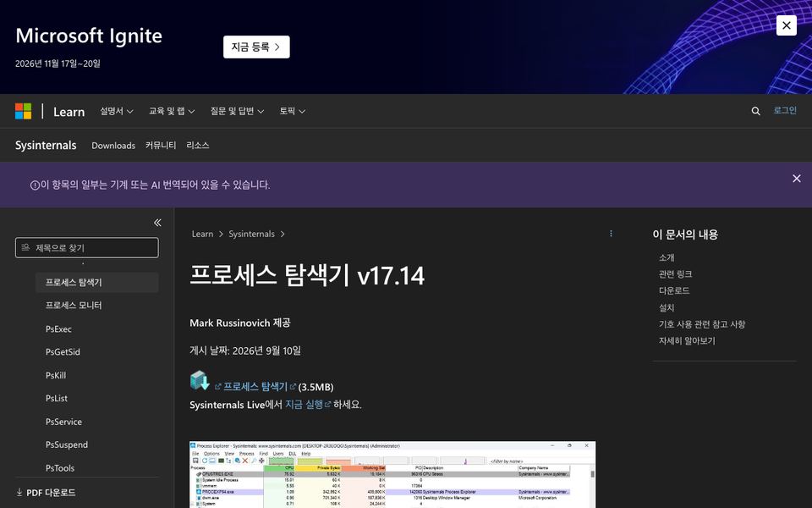The image size is (812, 508).
Task: Open the search magnifier icon
Action: click(x=755, y=111)
